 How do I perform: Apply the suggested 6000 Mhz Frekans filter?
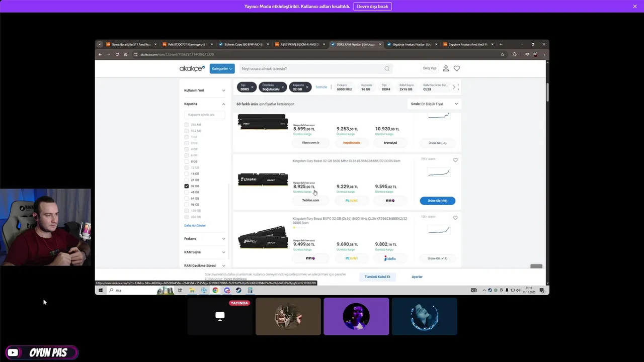[345, 87]
